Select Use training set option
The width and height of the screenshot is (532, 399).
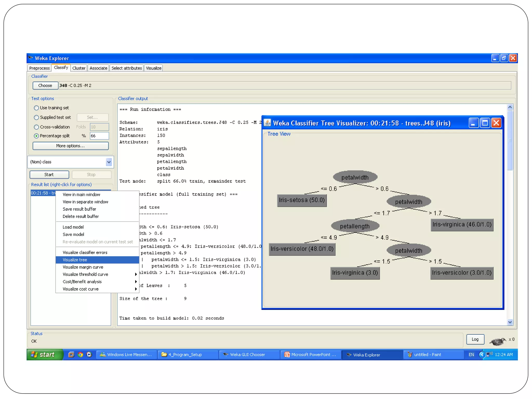coord(36,108)
